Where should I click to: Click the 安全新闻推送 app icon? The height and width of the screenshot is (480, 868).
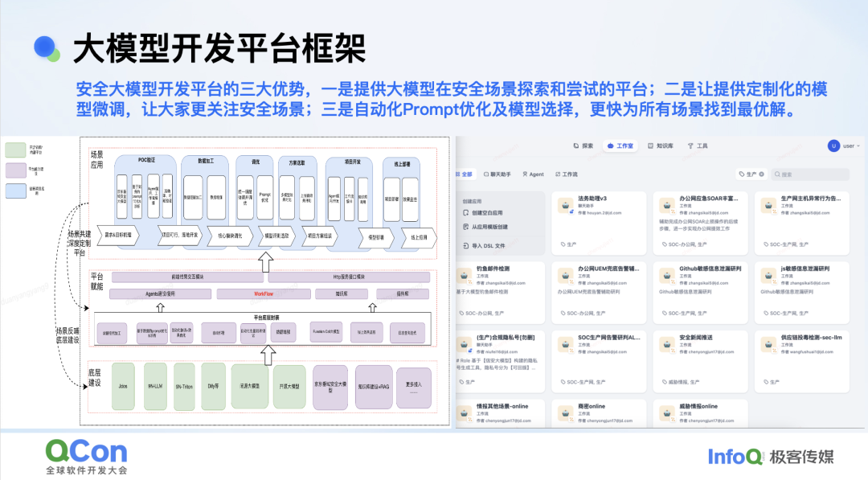tap(666, 344)
